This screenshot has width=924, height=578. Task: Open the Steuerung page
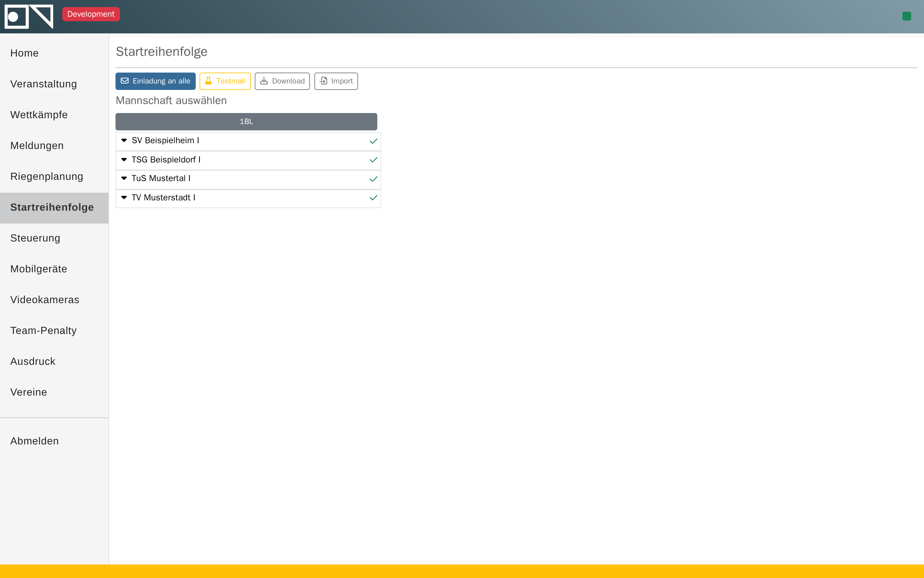tap(54, 238)
